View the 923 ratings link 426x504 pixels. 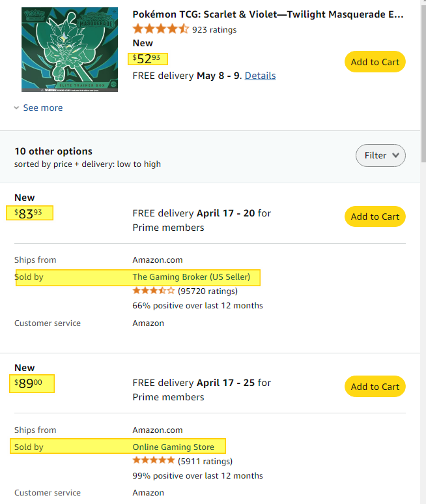[214, 29]
